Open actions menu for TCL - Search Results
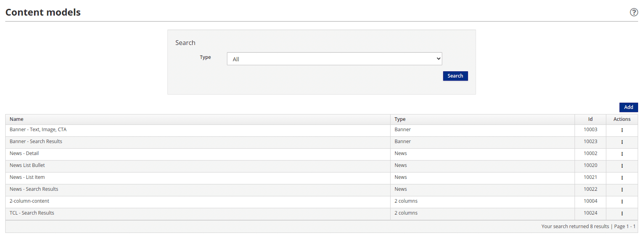The height and width of the screenshot is (240, 644). pyautogui.click(x=622, y=213)
